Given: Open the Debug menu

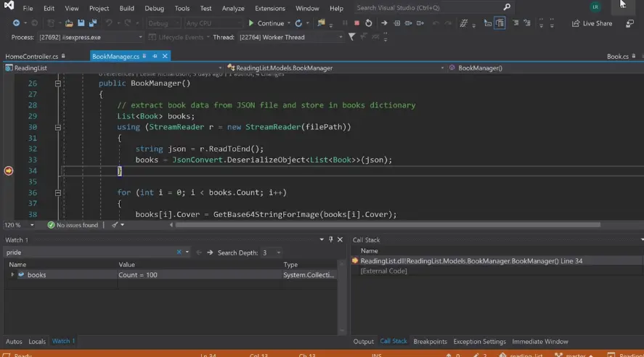Looking at the screenshot, I should pos(154,8).
